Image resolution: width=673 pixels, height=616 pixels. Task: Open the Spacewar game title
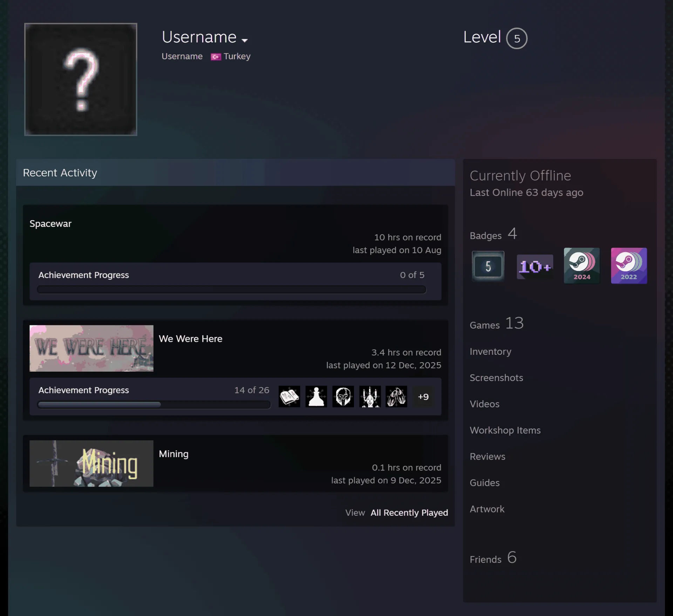[x=50, y=224]
